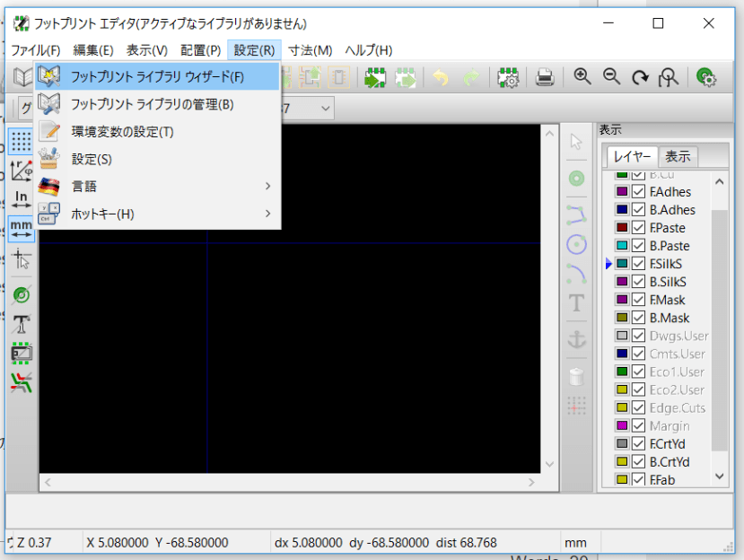Image resolution: width=744 pixels, height=560 pixels.
Task: Select the add pad tool
Action: click(576, 179)
